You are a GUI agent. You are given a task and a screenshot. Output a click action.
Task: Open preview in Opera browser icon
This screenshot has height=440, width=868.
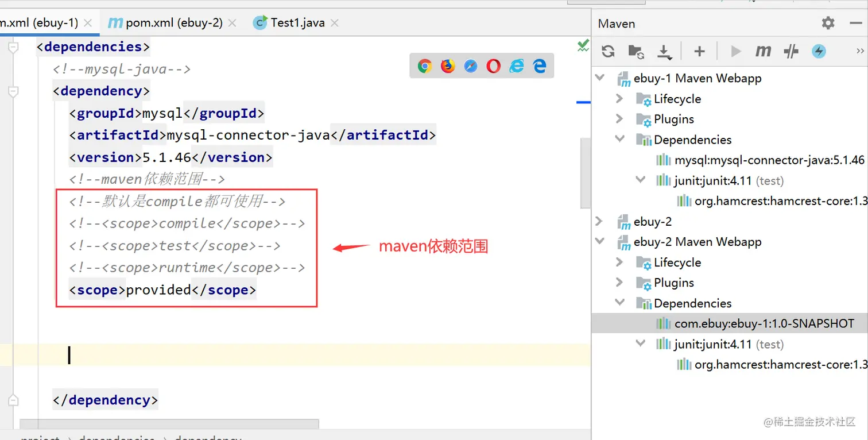(494, 66)
